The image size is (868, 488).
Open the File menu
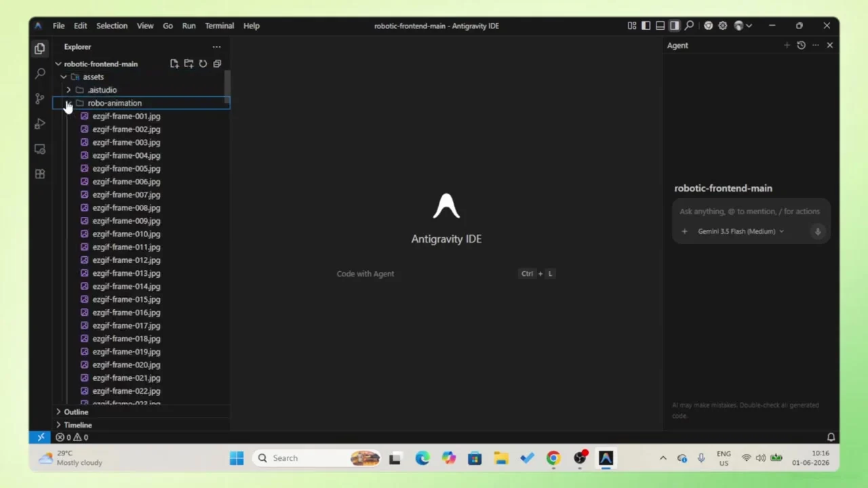(59, 26)
